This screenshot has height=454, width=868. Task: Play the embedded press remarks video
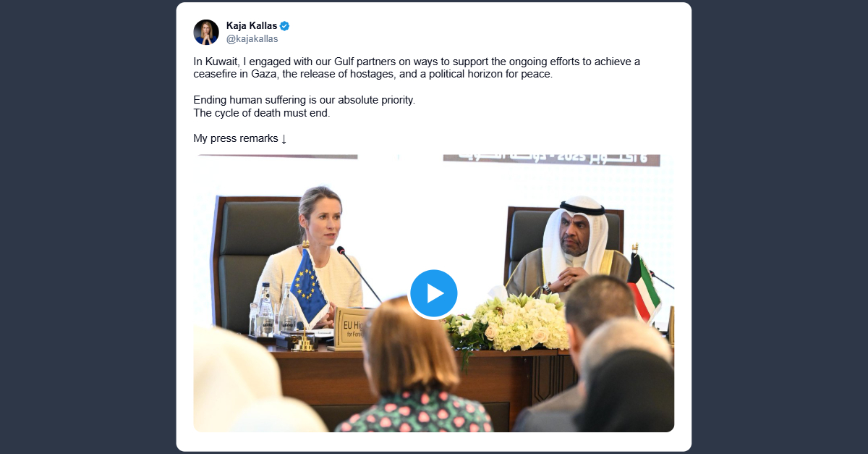[x=434, y=293]
